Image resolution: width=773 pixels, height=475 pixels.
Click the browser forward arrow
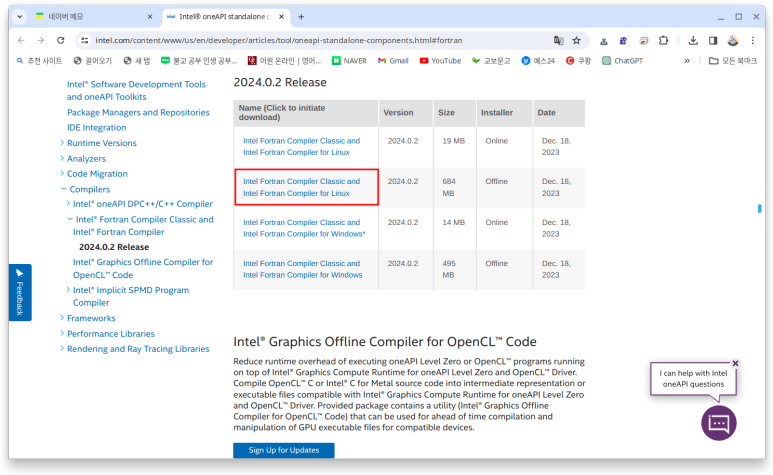pyautogui.click(x=40, y=40)
